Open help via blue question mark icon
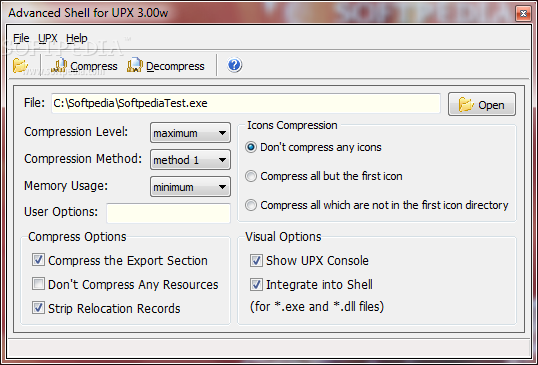Screen dimensions: 538x365 click(x=235, y=65)
